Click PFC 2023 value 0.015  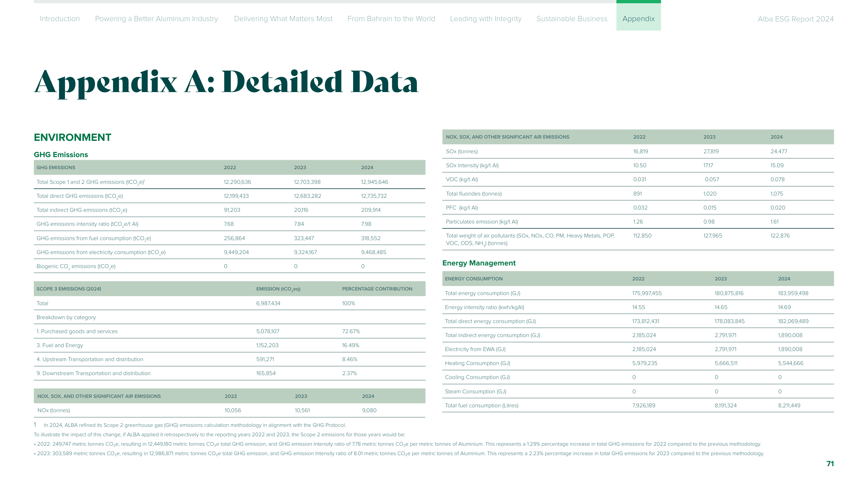[710, 208]
